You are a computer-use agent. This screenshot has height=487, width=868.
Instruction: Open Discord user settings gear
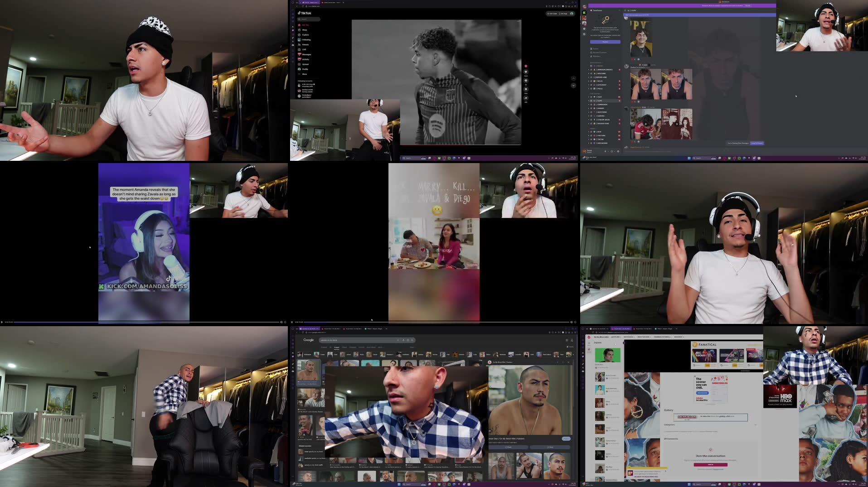[618, 151]
